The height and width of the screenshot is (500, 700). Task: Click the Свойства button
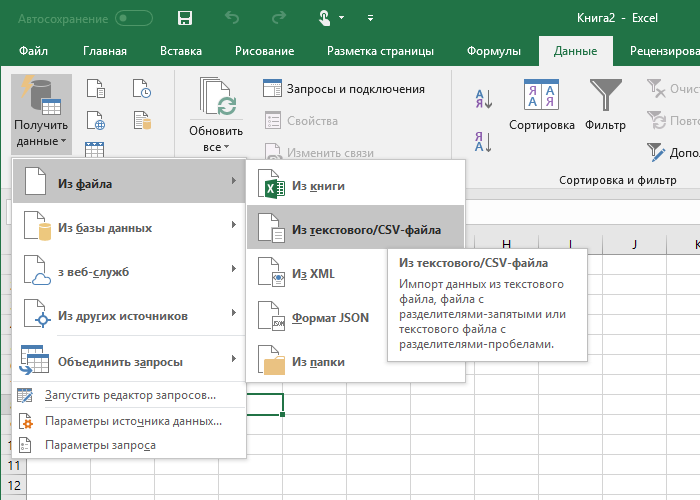point(301,121)
